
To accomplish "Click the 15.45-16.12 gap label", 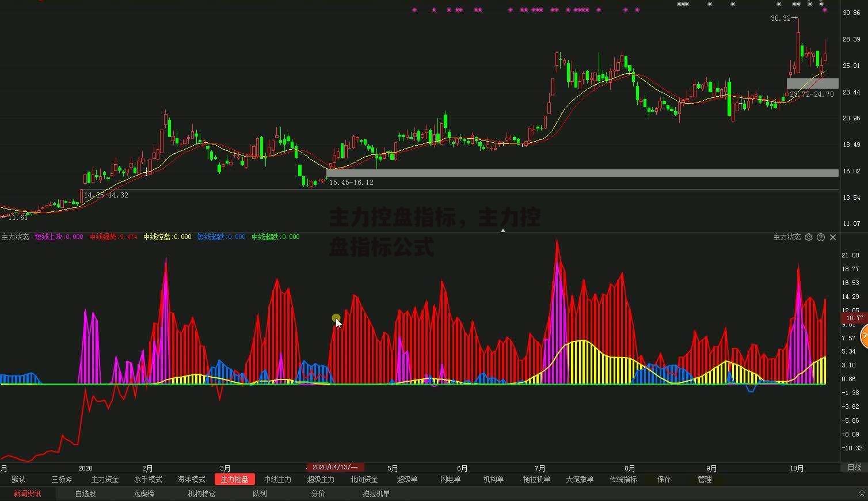I will (351, 183).
